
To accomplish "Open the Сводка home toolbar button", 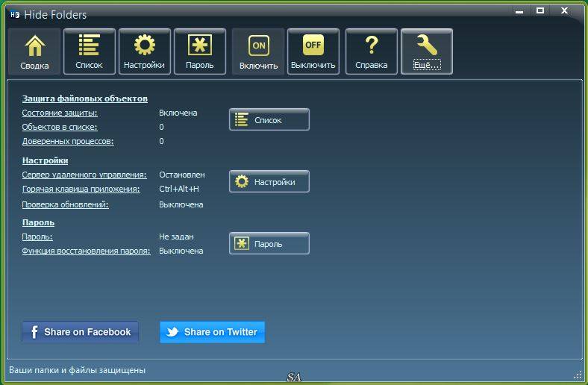I will (x=34, y=51).
